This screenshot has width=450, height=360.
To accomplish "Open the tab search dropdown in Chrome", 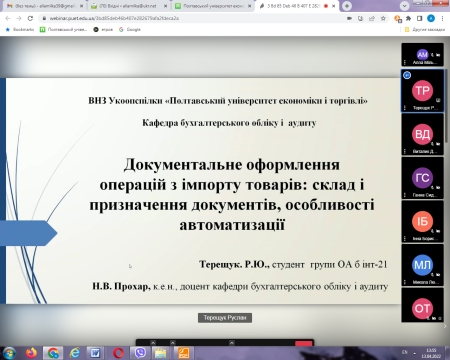I will point(404,6).
